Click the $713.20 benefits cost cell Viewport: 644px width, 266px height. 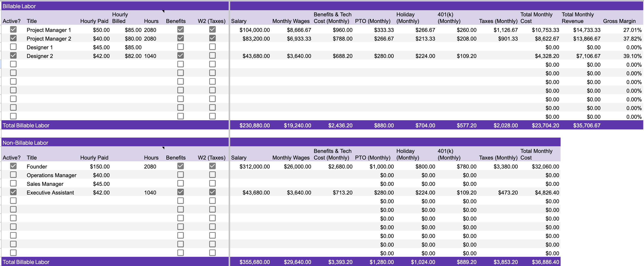(x=343, y=192)
